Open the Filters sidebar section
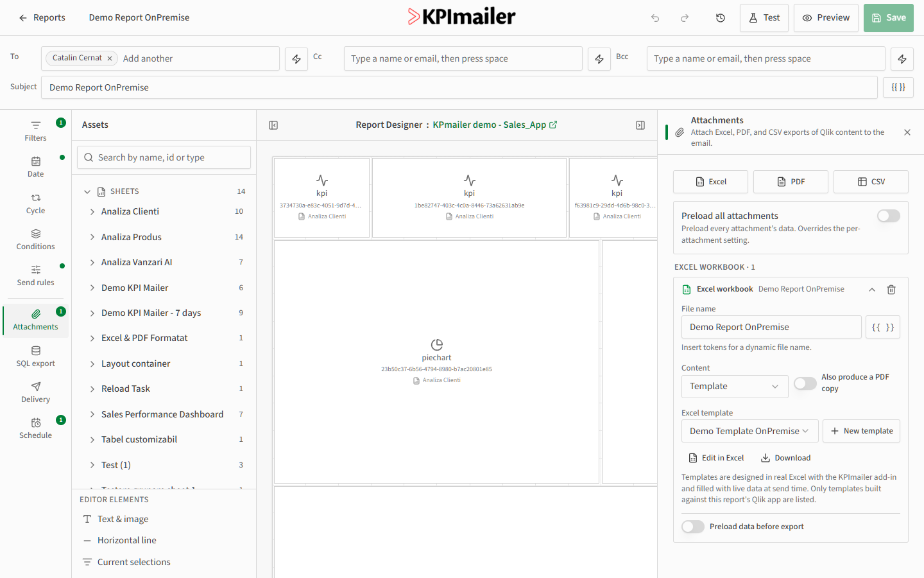The image size is (924, 578). [x=36, y=130]
